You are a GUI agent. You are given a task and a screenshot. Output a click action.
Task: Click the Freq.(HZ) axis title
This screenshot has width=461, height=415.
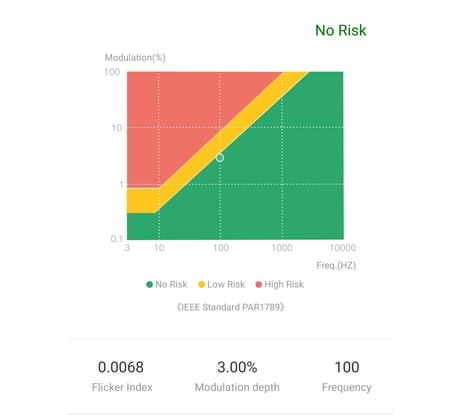(336, 265)
